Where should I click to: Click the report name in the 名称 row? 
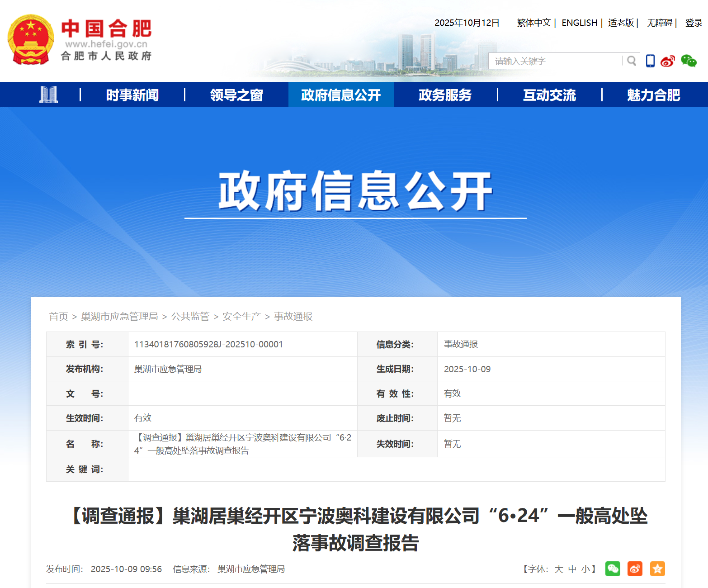tap(243, 444)
